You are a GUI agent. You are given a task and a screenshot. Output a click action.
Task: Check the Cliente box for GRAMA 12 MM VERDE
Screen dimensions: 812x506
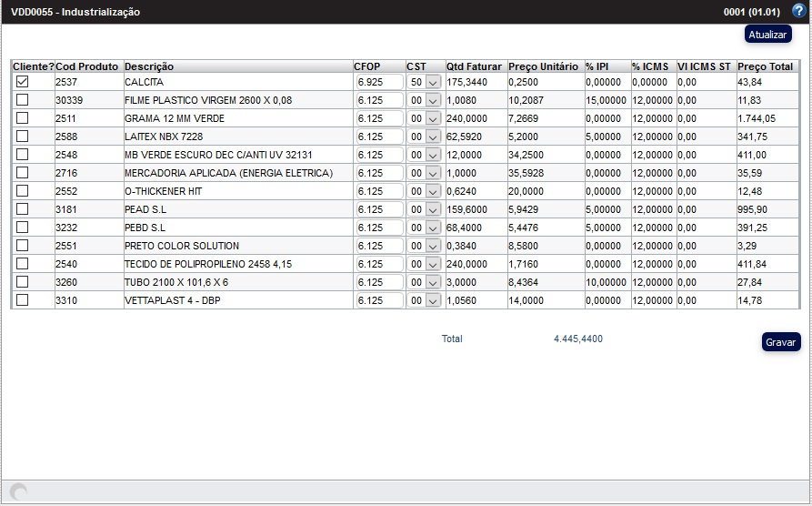tap(23, 118)
